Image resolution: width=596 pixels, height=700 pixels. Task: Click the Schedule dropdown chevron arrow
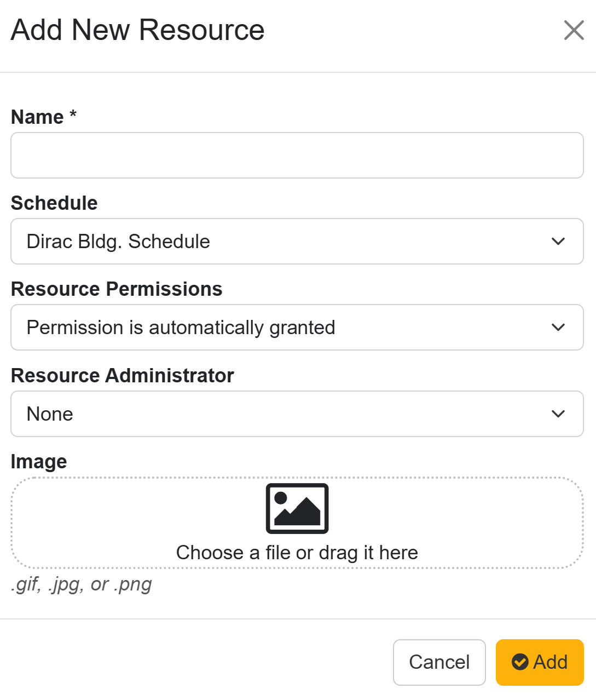tap(558, 242)
